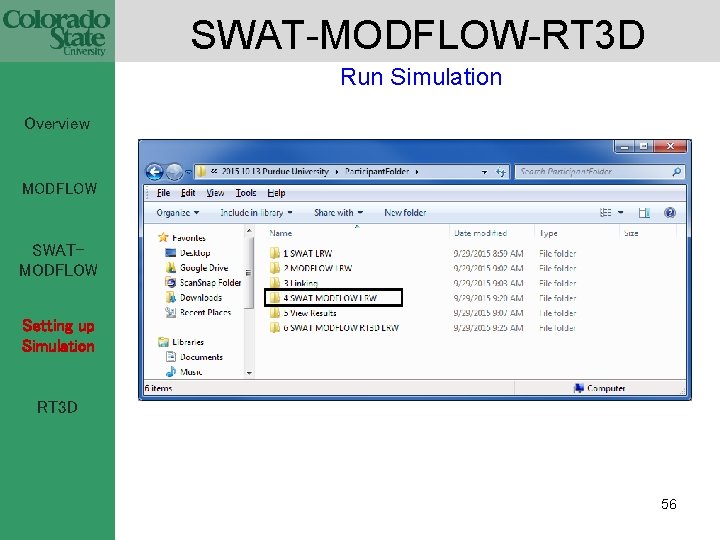Open Explorer help icon
Screen dimensions: 720x540
669,213
